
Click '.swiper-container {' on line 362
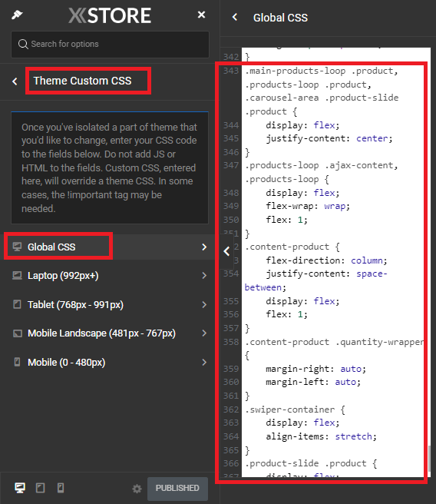pos(295,409)
